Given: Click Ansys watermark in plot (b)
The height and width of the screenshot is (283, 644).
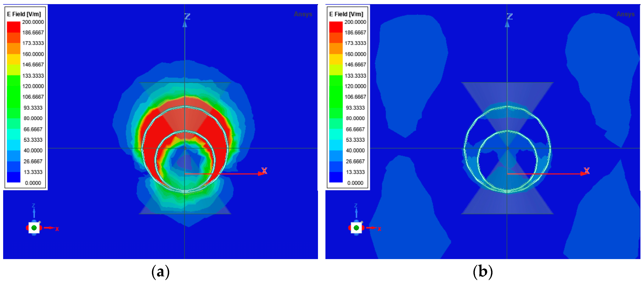Looking at the screenshot, I should (625, 14).
